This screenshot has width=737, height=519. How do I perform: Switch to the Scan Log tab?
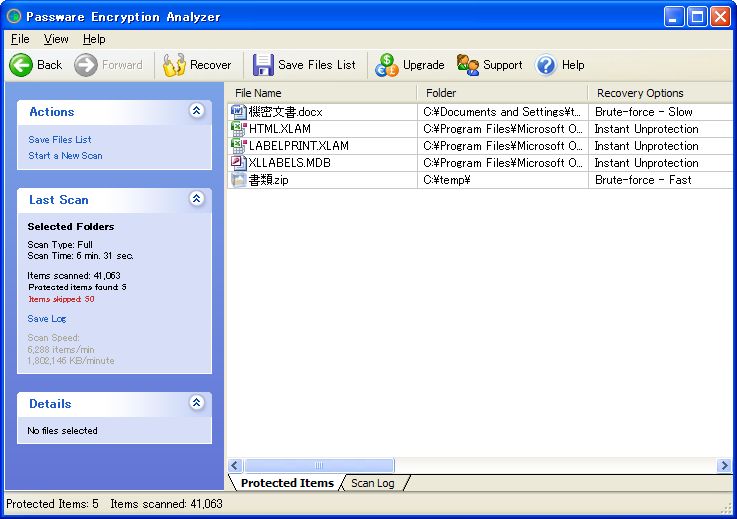pyautogui.click(x=373, y=483)
